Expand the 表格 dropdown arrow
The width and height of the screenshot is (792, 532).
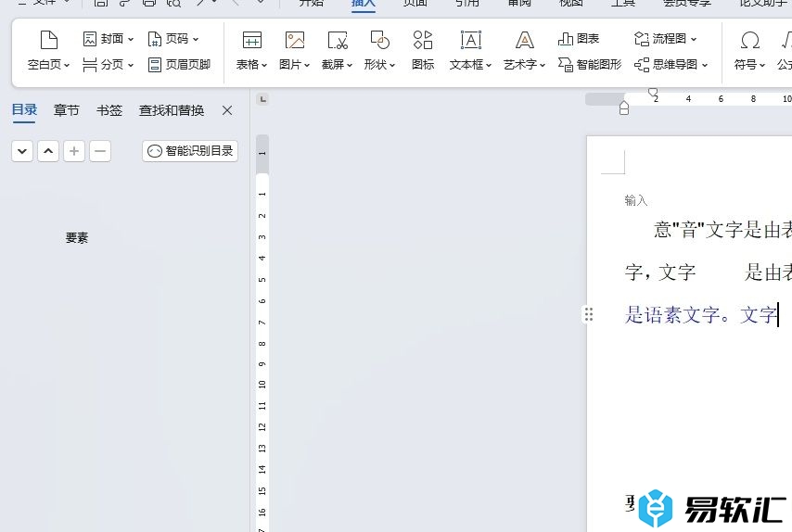pyautogui.click(x=263, y=65)
